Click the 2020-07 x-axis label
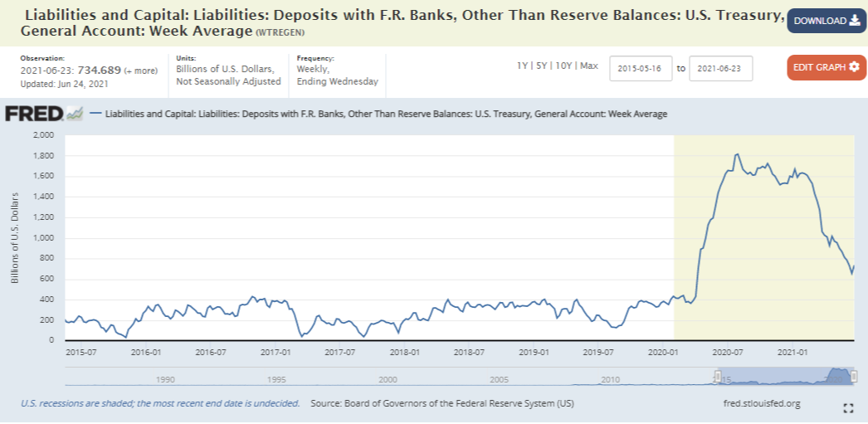Screen dimensions: 868x424 pyautogui.click(x=729, y=352)
